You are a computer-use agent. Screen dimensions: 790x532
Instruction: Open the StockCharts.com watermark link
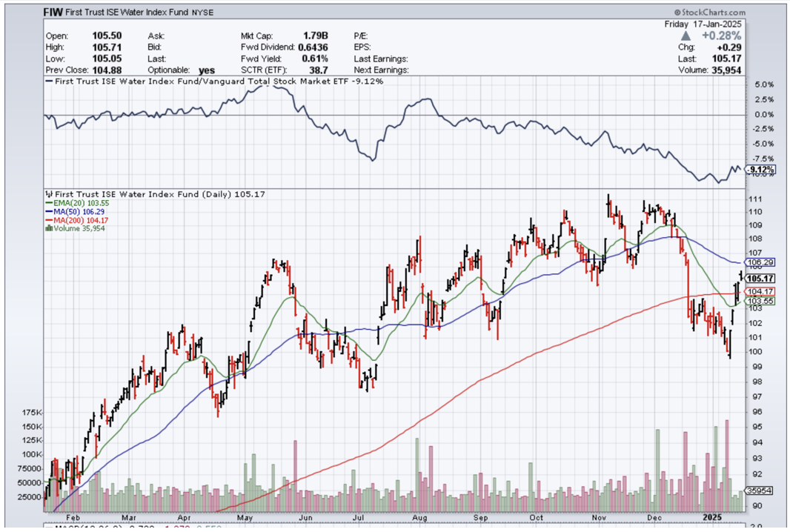[x=714, y=13]
